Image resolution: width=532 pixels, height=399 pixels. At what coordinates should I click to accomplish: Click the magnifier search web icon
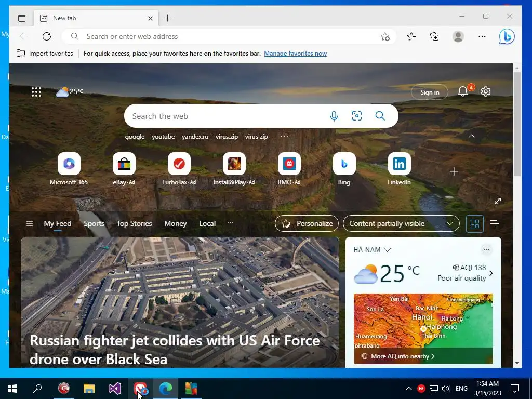point(380,116)
